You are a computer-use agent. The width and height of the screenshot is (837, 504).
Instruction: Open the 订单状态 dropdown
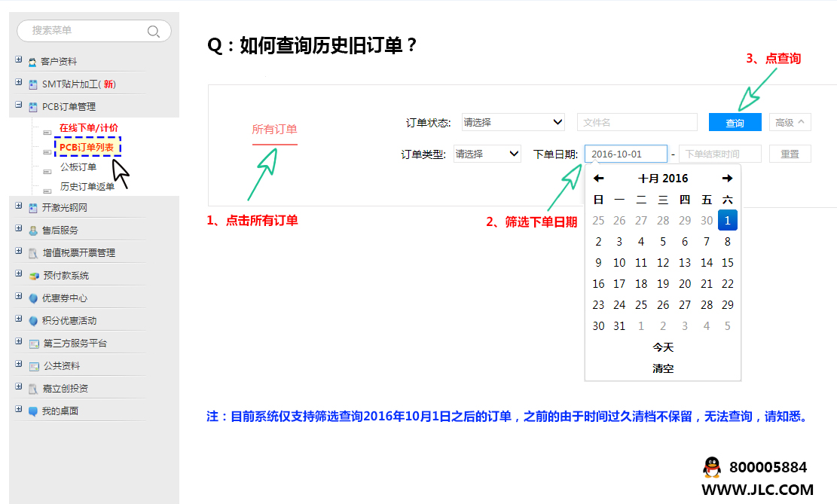click(513, 122)
